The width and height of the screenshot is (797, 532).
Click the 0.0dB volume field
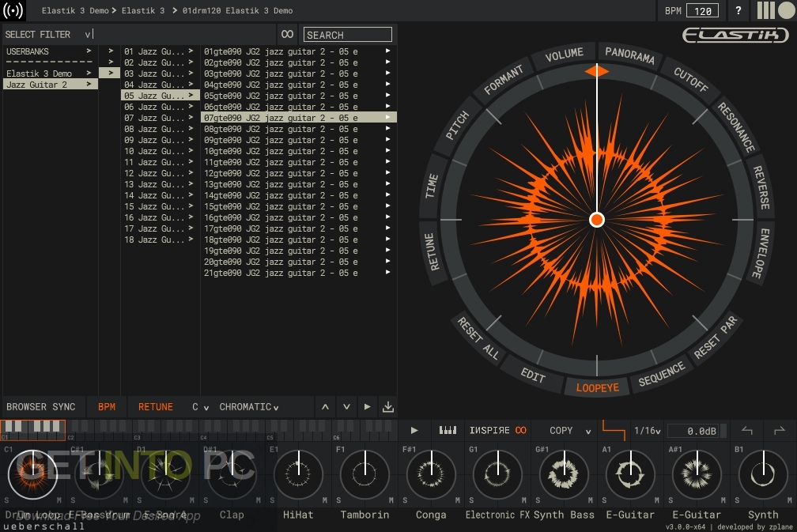694,431
